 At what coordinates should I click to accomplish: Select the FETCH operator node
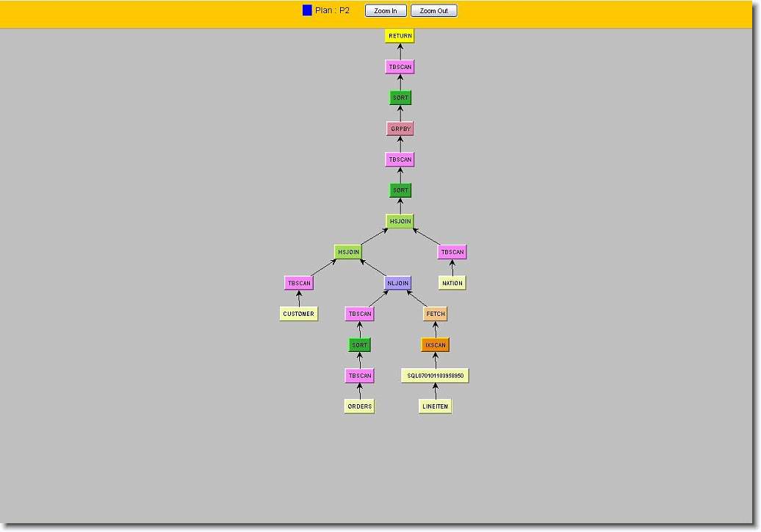[435, 314]
